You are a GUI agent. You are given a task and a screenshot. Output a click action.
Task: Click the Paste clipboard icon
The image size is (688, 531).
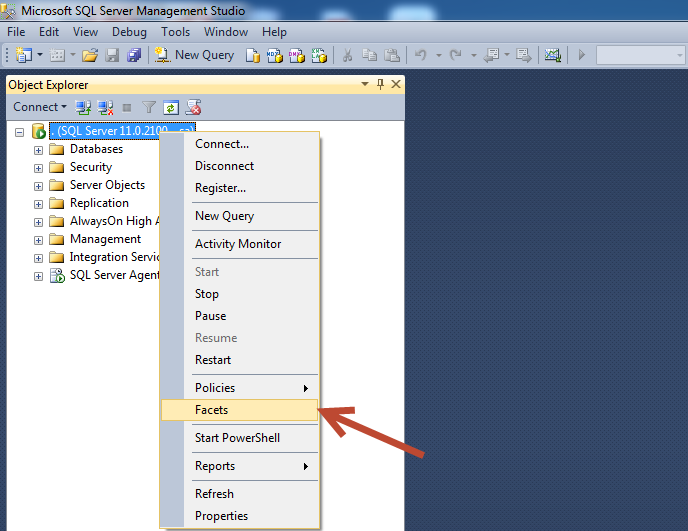coord(391,55)
